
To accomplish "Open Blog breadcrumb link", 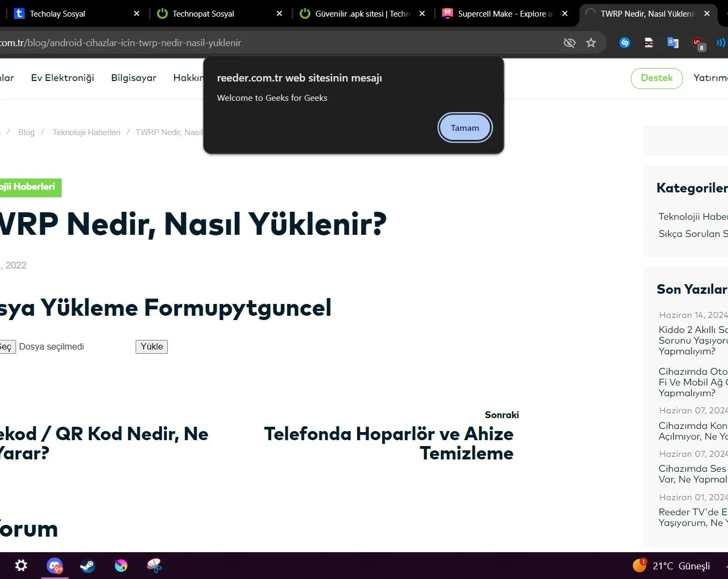I will click(x=26, y=132).
